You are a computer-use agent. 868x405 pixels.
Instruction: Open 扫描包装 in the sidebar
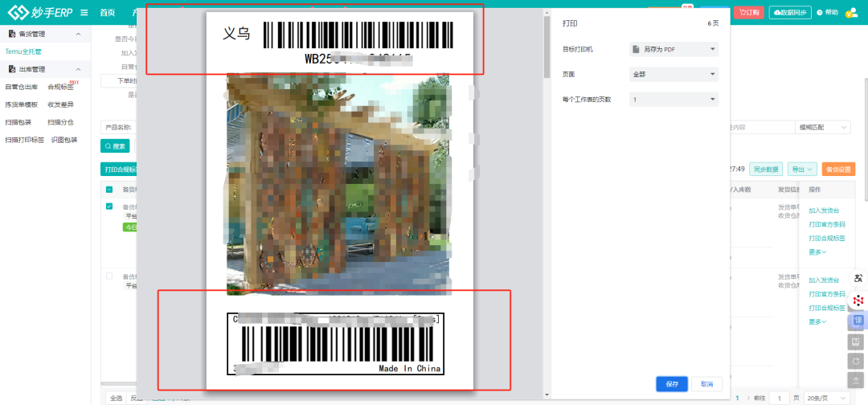tap(18, 122)
